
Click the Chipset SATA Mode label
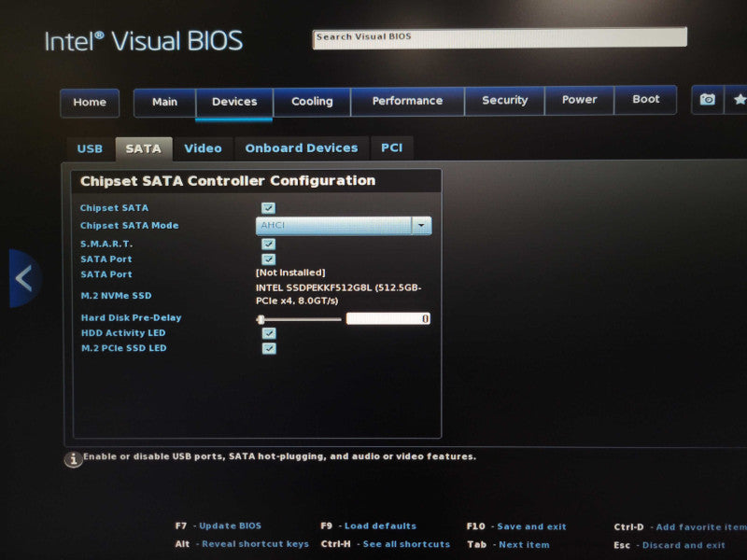coord(129,226)
